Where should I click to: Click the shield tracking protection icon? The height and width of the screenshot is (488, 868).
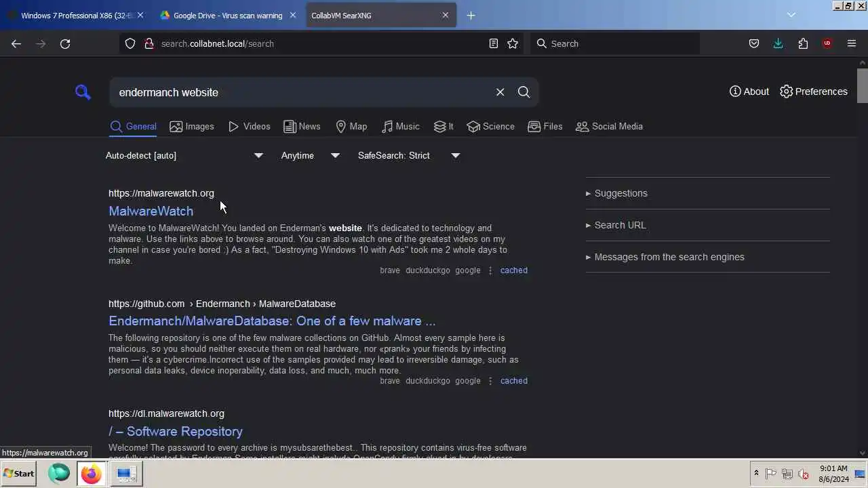pos(130,43)
